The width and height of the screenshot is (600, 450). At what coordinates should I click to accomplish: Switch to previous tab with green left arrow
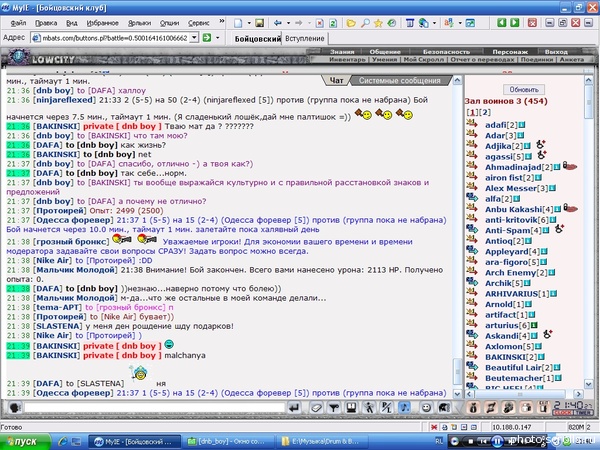point(502,23)
